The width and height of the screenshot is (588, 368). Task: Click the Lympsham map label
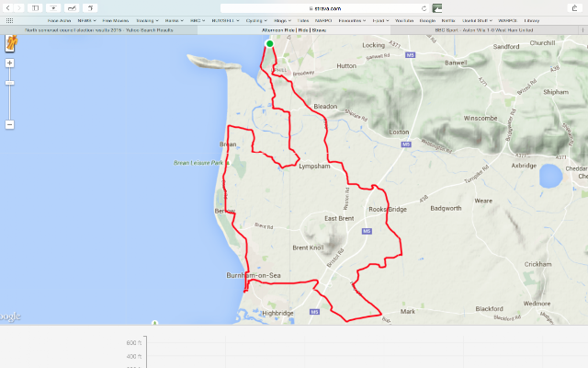[x=314, y=166]
